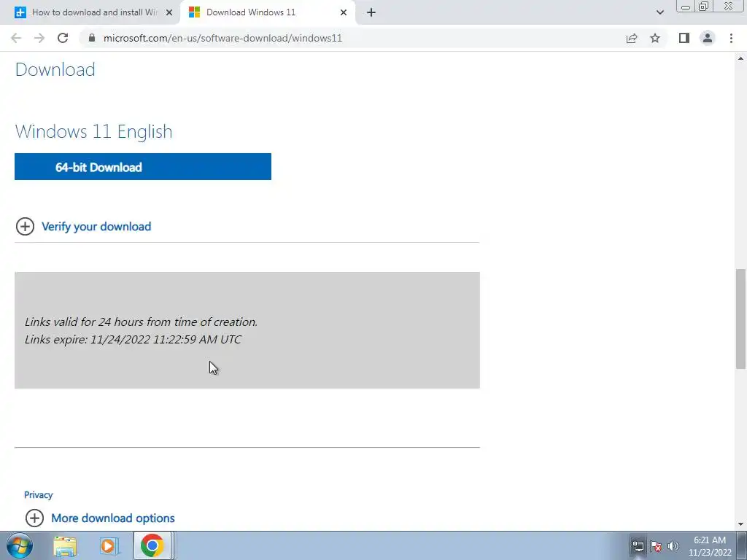Open the Windows Start menu

click(20, 545)
